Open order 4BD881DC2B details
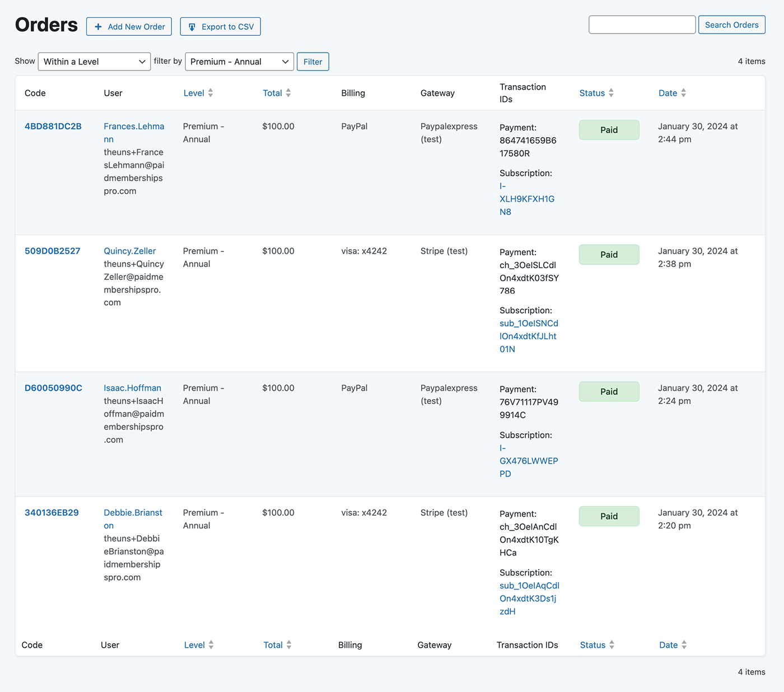Image resolution: width=784 pixels, height=692 pixels. click(x=53, y=127)
